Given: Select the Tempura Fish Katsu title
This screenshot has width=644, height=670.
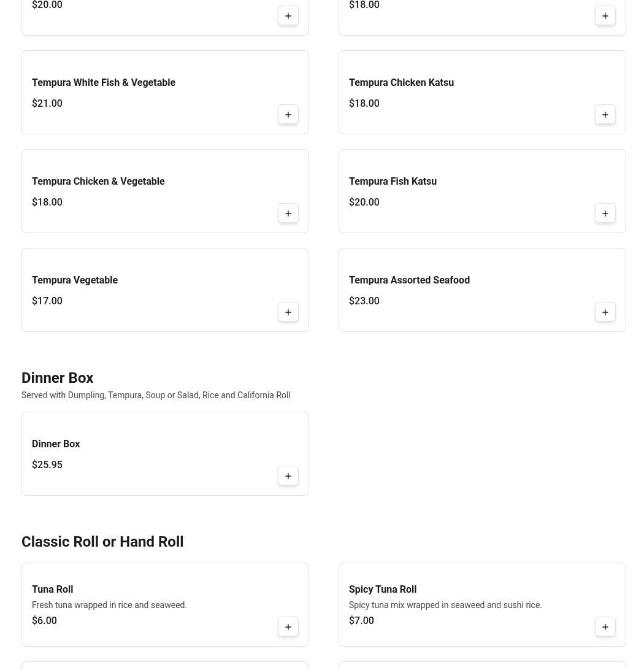Looking at the screenshot, I should click(x=393, y=181).
